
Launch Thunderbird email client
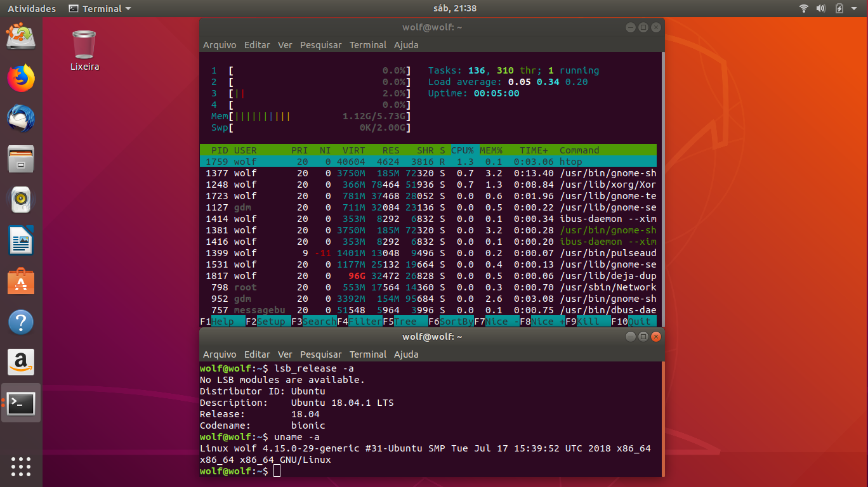point(21,117)
